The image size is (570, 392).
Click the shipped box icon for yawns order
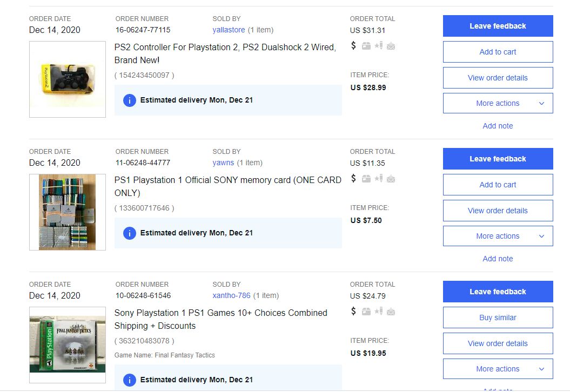366,179
